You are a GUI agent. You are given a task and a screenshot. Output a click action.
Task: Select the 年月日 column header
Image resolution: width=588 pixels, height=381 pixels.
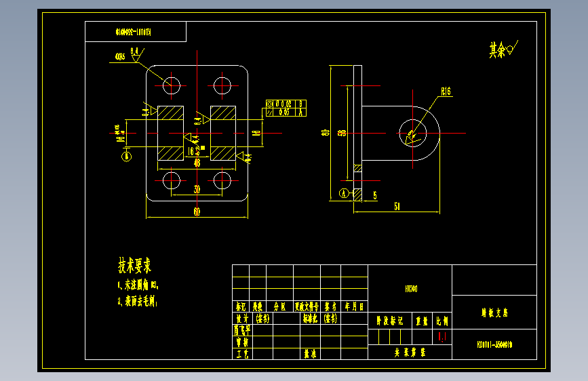click(355, 306)
